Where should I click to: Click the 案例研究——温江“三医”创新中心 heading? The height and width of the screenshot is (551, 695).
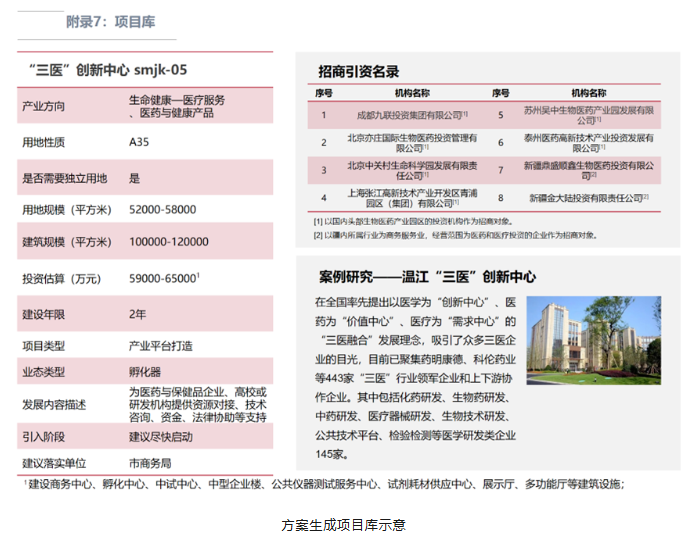(x=427, y=277)
